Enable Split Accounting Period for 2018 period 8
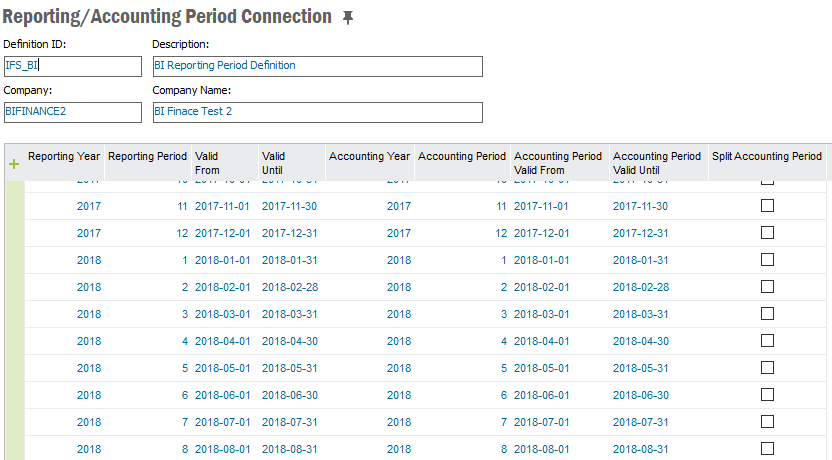This screenshot has width=832, height=460. 767,449
